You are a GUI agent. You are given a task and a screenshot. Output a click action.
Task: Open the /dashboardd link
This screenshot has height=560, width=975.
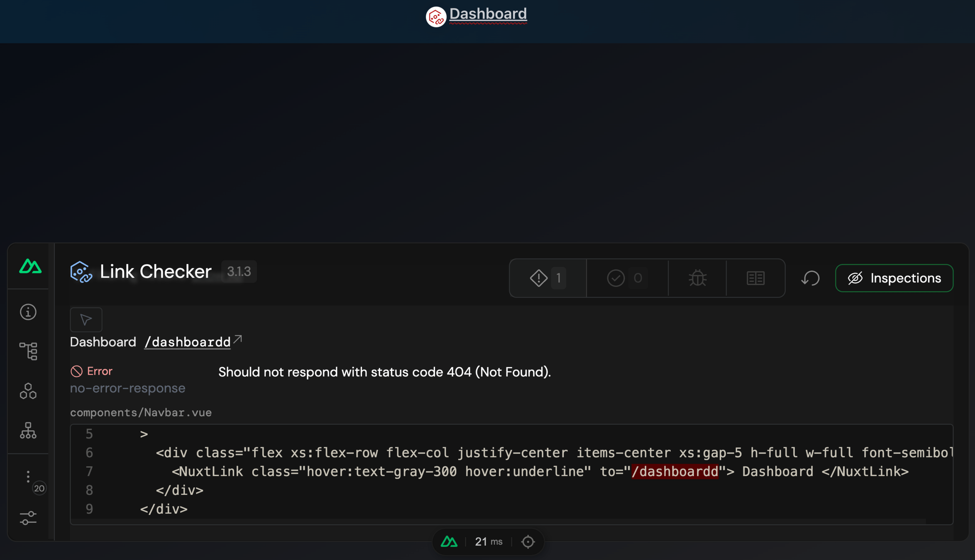tap(187, 342)
